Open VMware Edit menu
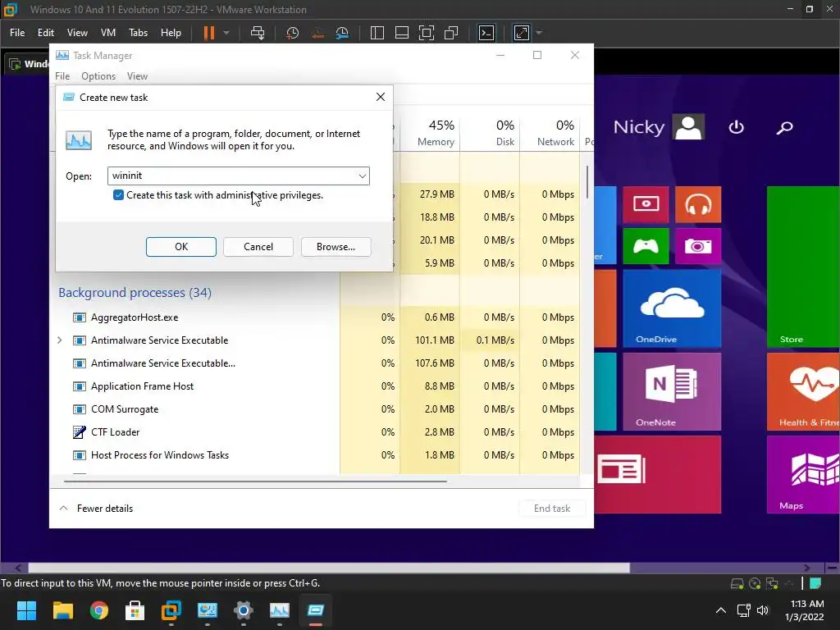This screenshot has height=630, width=840. (x=46, y=33)
